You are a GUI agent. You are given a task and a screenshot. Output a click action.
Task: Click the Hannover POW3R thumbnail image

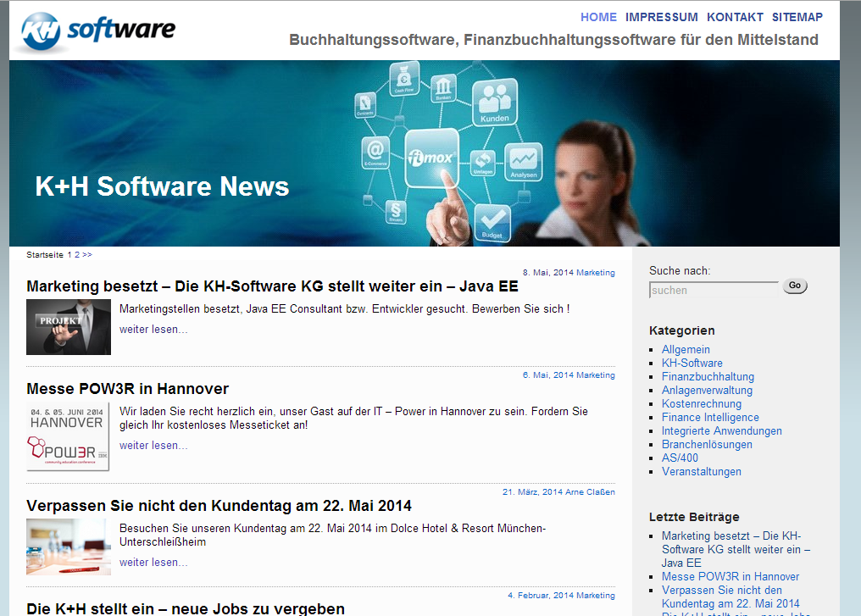68,436
